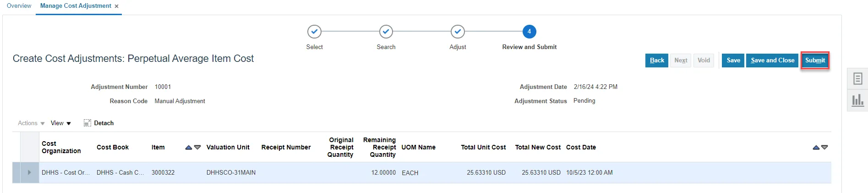
Task: Open the document panel icon on right sidebar
Action: click(x=857, y=79)
